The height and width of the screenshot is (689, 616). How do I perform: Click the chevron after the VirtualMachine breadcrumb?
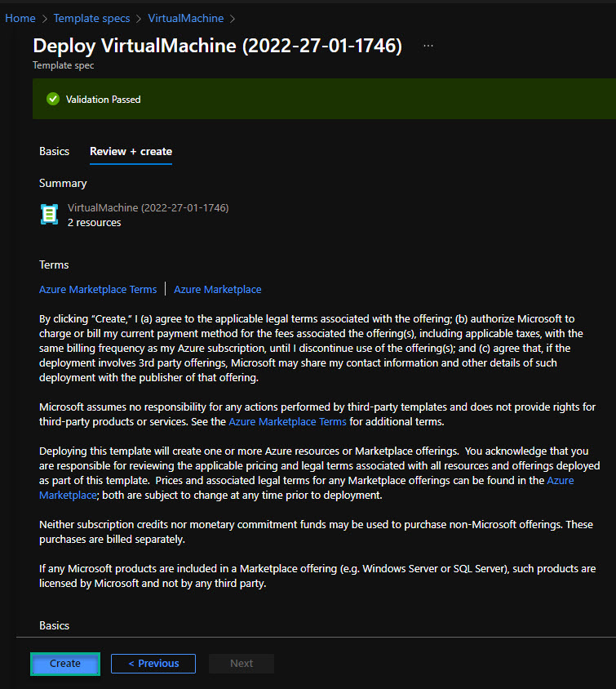[x=233, y=19]
